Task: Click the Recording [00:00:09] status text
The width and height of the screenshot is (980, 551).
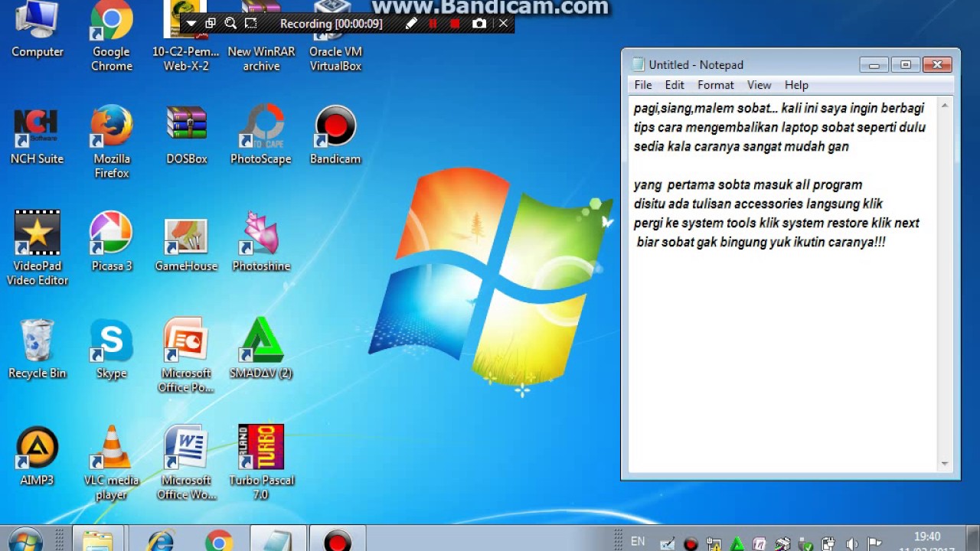Action: pyautogui.click(x=331, y=24)
